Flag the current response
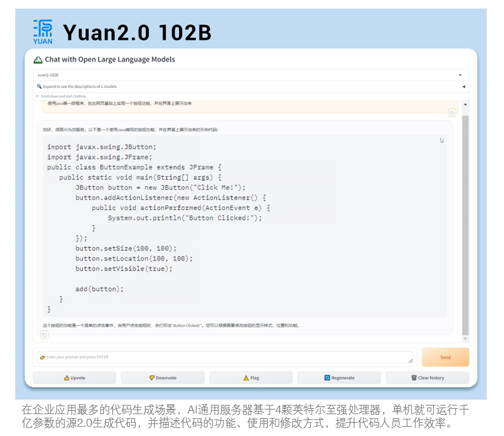The image size is (504, 436). coord(251,378)
